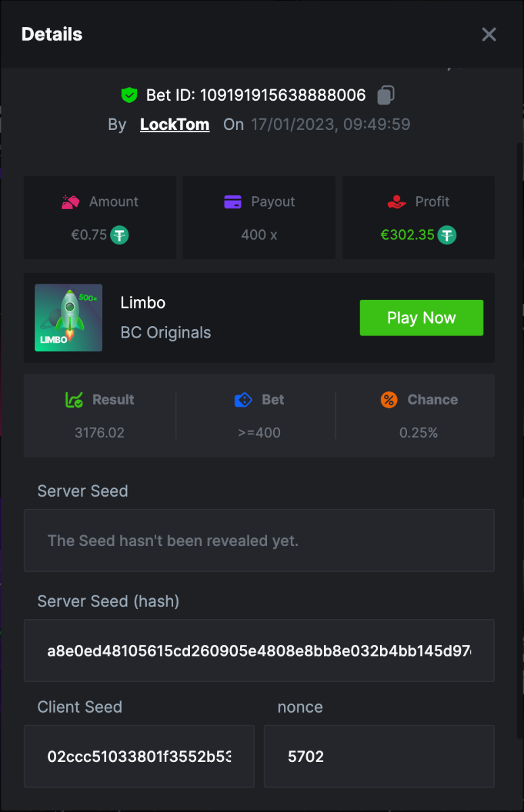Click the green profit amount €302.35
The height and width of the screenshot is (812, 524).
point(407,235)
